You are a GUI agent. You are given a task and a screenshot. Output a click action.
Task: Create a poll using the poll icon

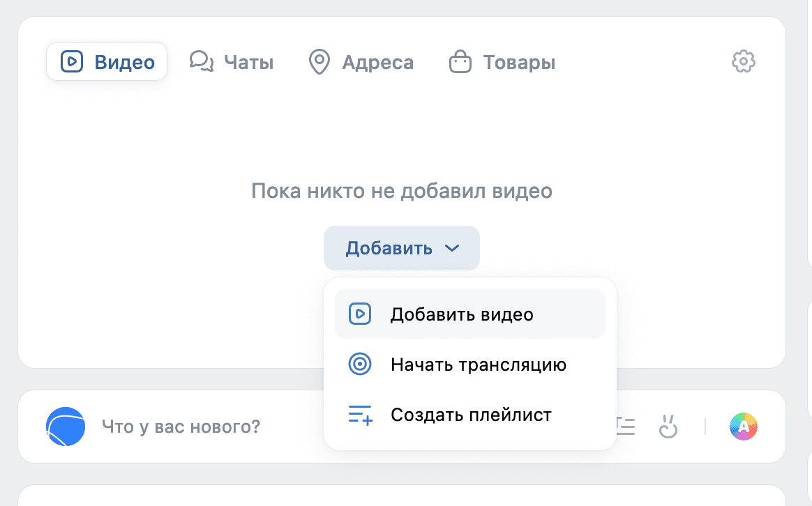[626, 427]
